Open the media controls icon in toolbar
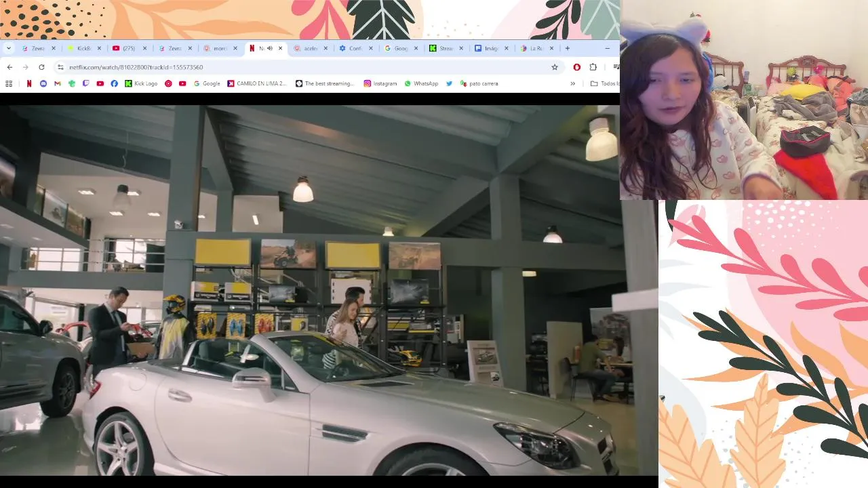This screenshot has height=488, width=868. tap(616, 67)
